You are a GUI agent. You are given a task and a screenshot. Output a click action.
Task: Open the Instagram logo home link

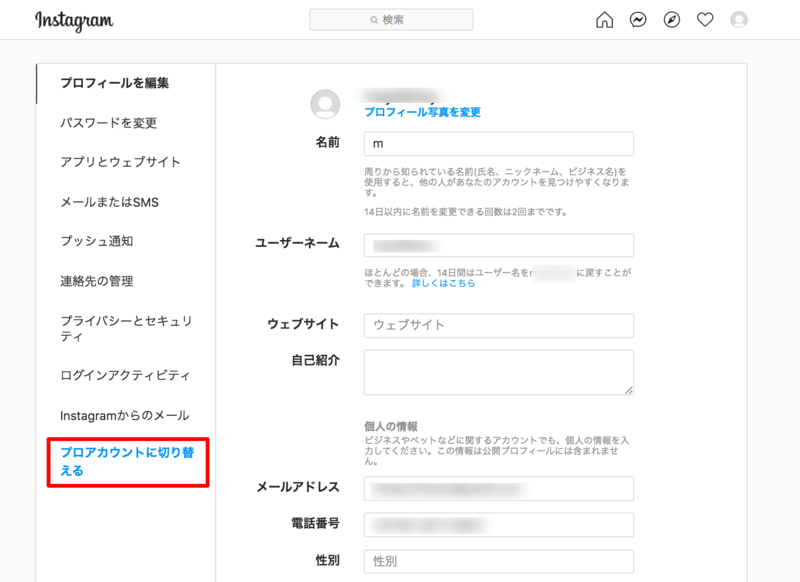point(74,21)
